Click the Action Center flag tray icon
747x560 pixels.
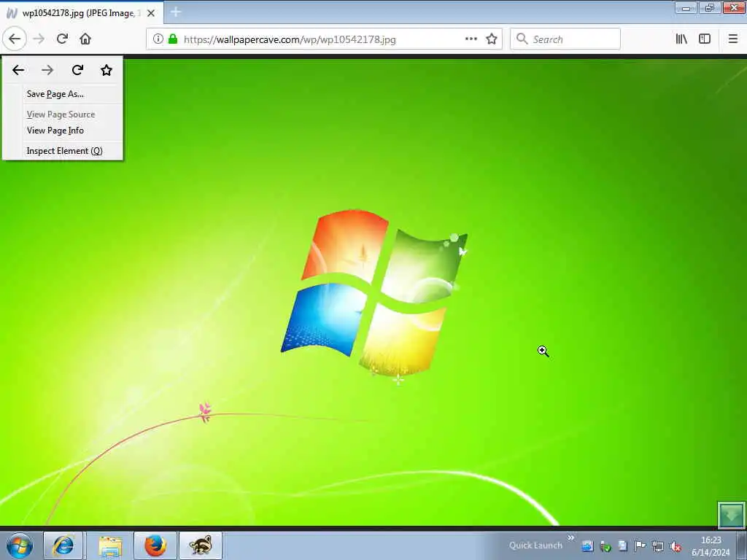click(640, 546)
